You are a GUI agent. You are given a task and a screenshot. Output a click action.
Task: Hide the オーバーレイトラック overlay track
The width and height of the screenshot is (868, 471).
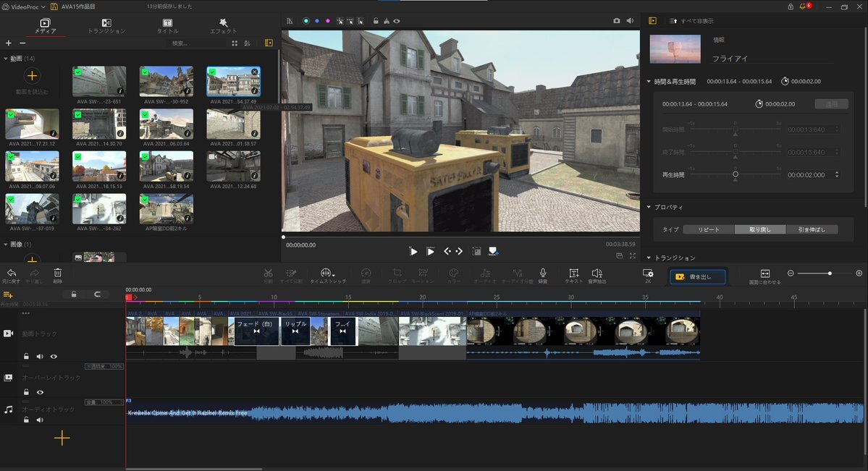coord(40,392)
